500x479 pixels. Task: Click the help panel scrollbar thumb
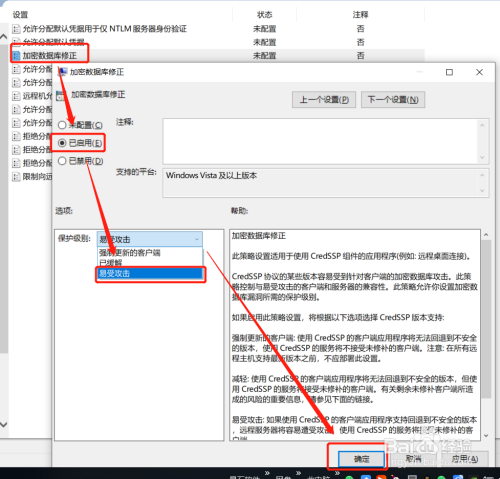click(486, 319)
